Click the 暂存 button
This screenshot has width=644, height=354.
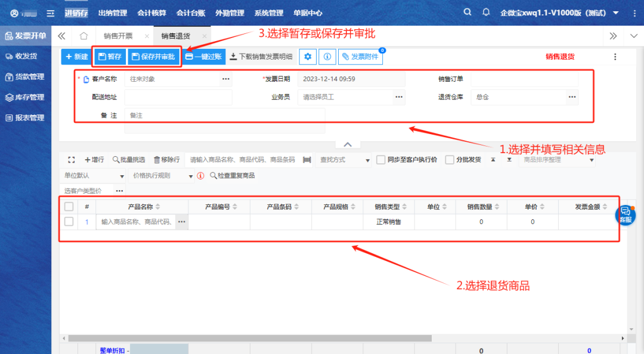pos(110,57)
